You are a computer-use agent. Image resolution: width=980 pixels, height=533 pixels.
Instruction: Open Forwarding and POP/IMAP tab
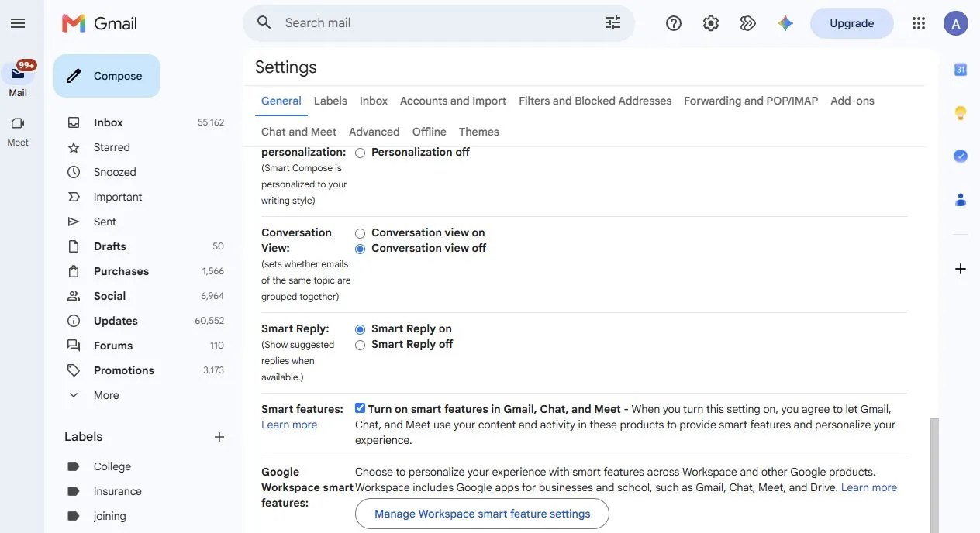tap(751, 101)
